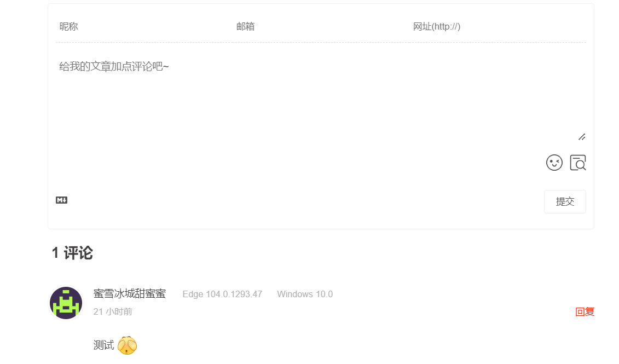Submit the comment with 提交 button

coord(565,202)
